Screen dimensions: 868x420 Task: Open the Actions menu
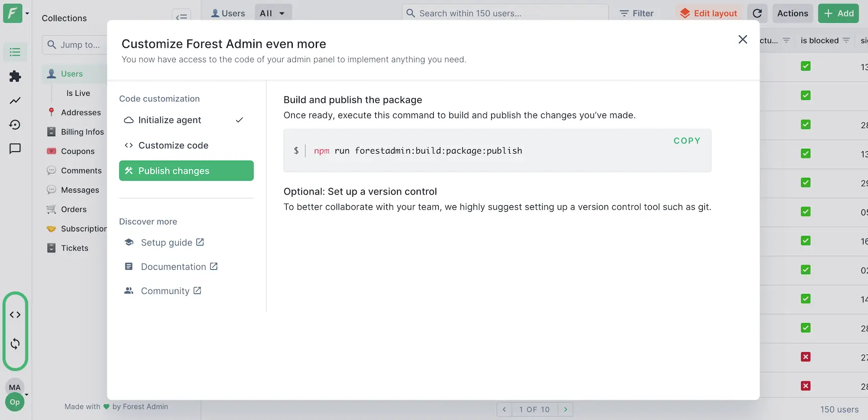(x=792, y=13)
